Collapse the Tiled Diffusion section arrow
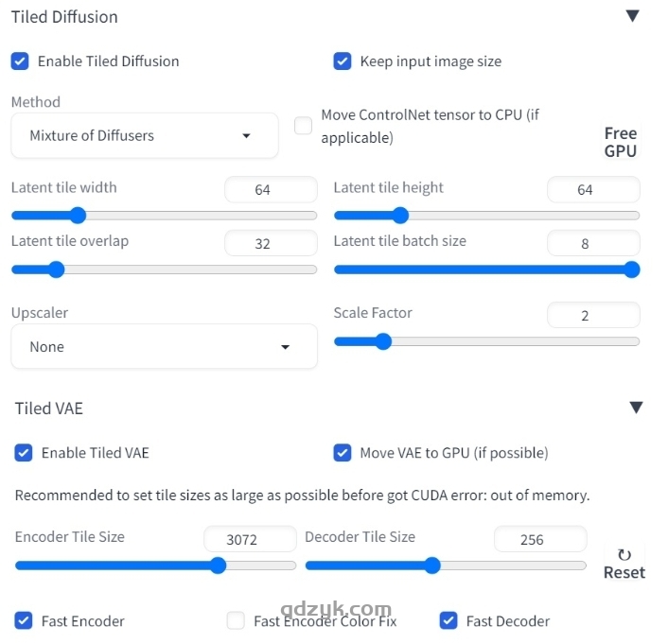 632,16
